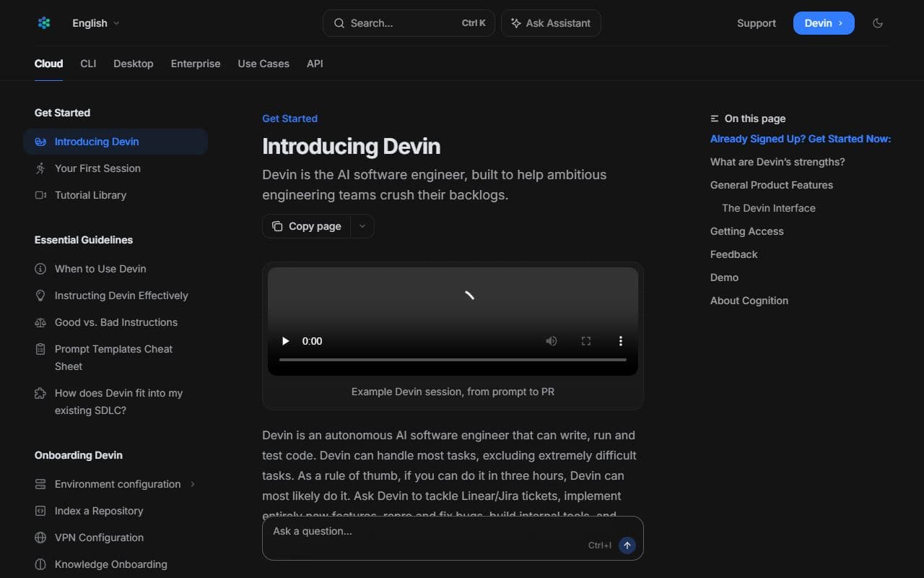
Task: Click the Your First Session running icon
Action: coord(40,168)
